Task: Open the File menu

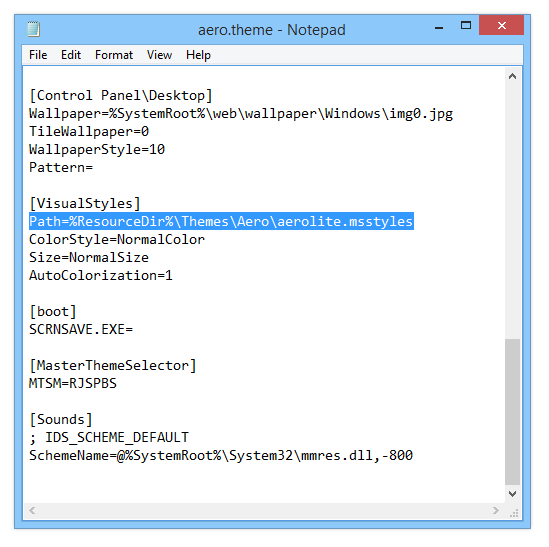Action: tap(38, 55)
